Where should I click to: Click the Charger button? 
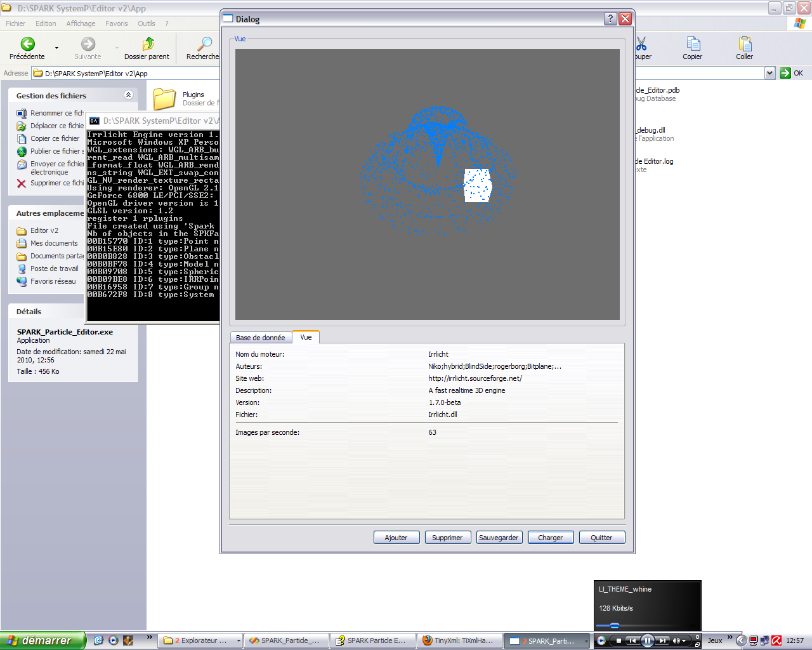pyautogui.click(x=551, y=538)
